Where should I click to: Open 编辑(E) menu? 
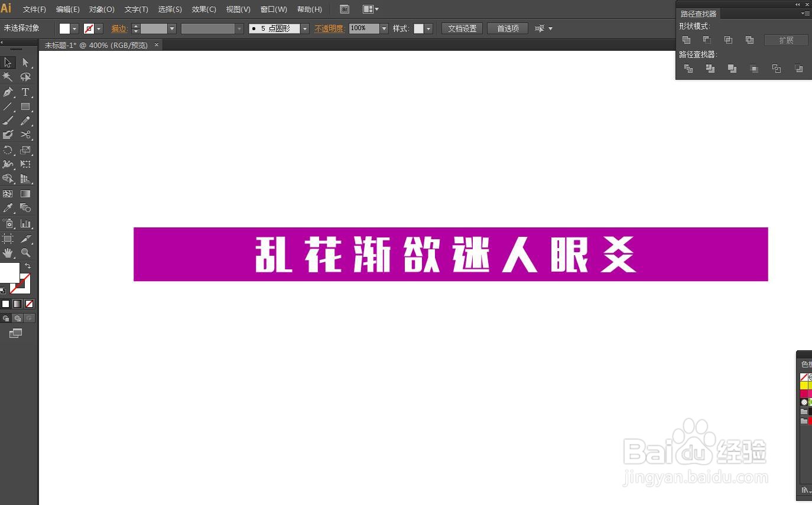point(68,9)
